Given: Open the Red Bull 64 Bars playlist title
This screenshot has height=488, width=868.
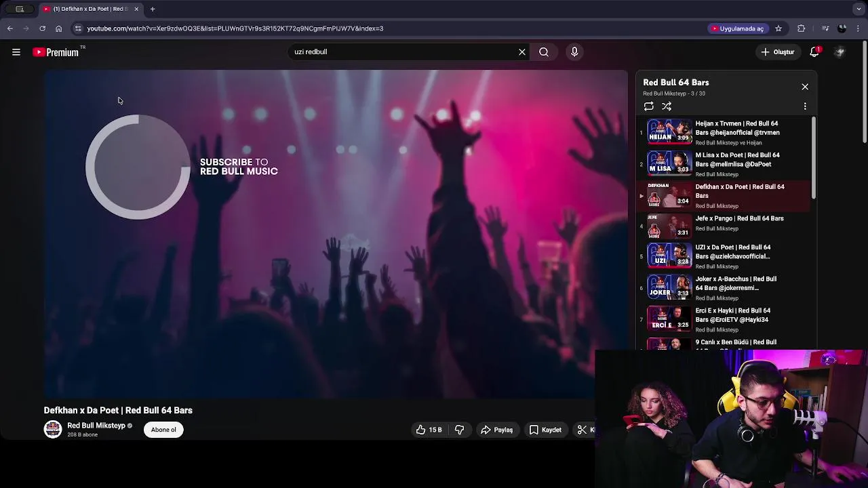Looking at the screenshot, I should 676,82.
